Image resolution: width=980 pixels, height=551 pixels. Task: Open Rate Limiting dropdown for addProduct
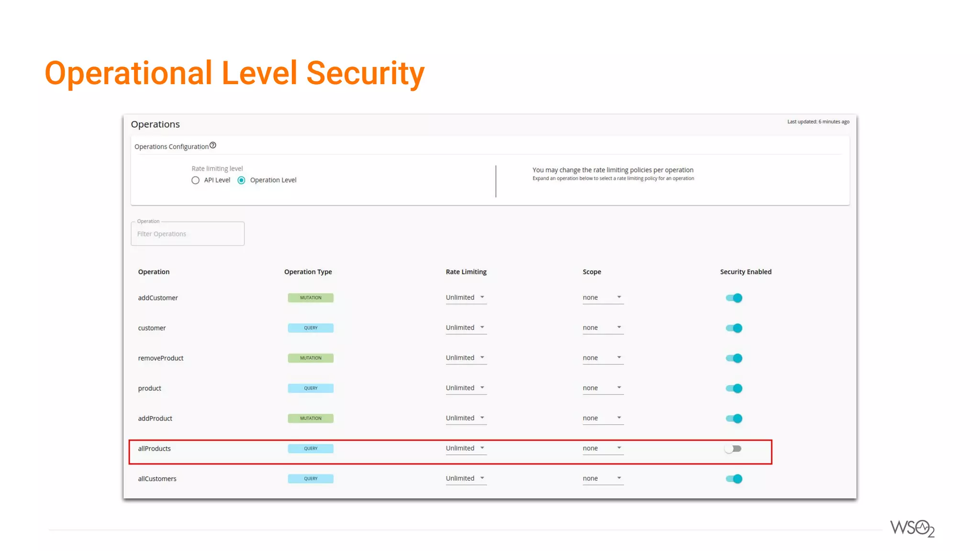click(466, 418)
